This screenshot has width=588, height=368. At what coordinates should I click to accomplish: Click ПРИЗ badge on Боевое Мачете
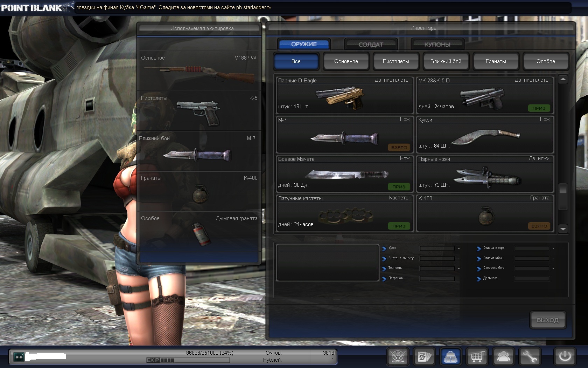(399, 187)
